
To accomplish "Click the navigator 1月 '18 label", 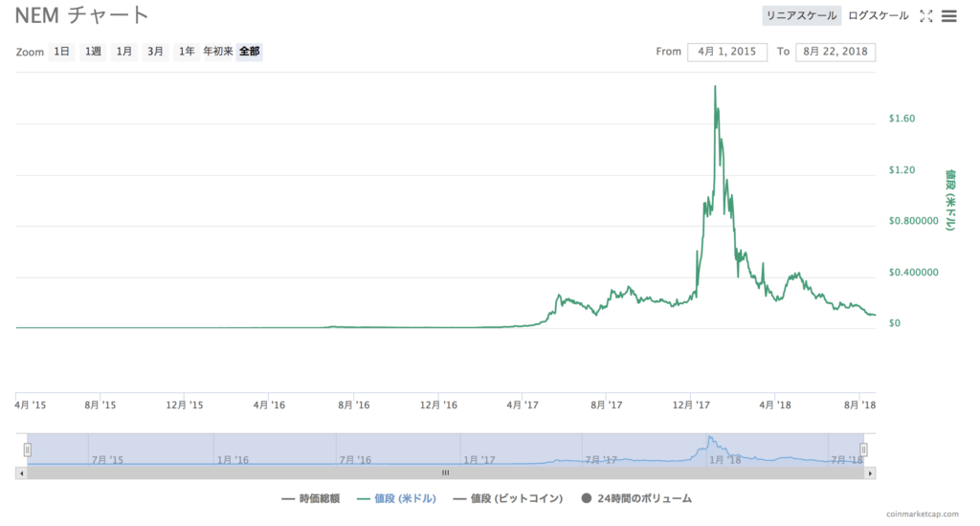I will 725,460.
